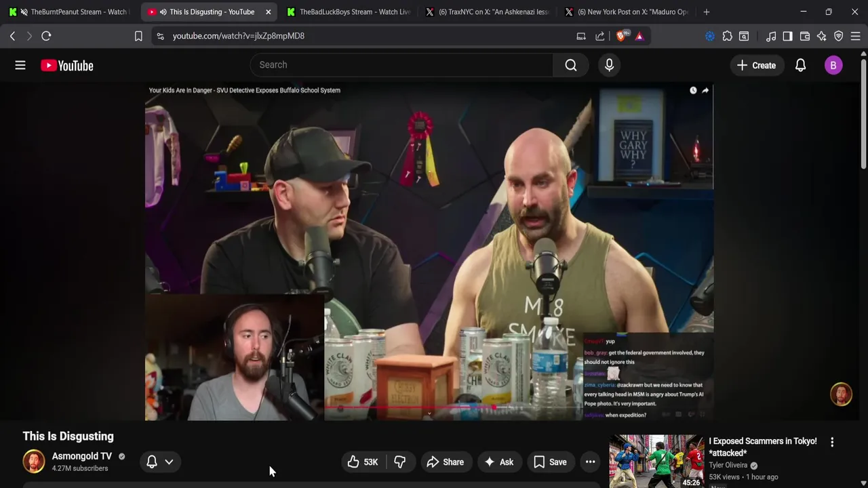Screen dimensions: 868x488
Task: Close the This Is Disgusting tab
Action: 269,12
